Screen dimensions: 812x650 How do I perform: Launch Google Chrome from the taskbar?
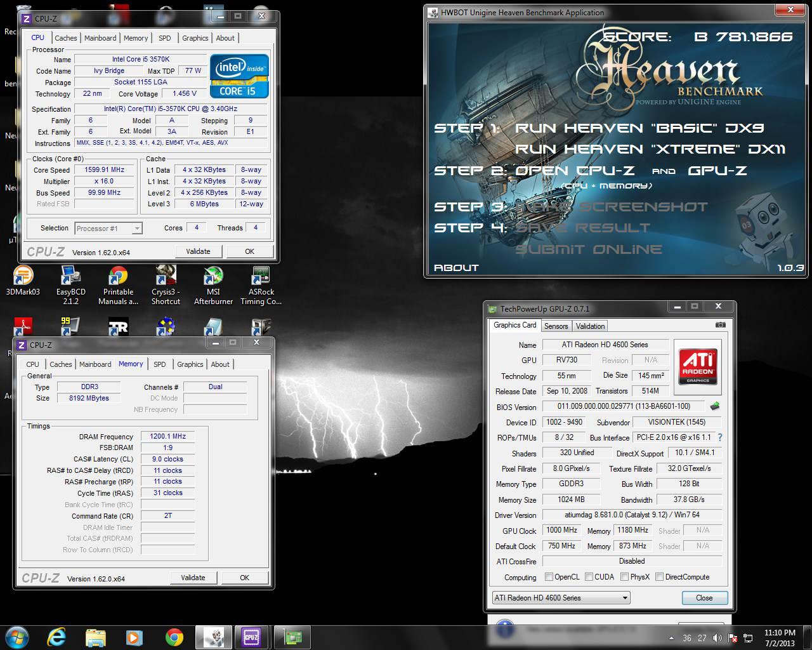pos(174,637)
